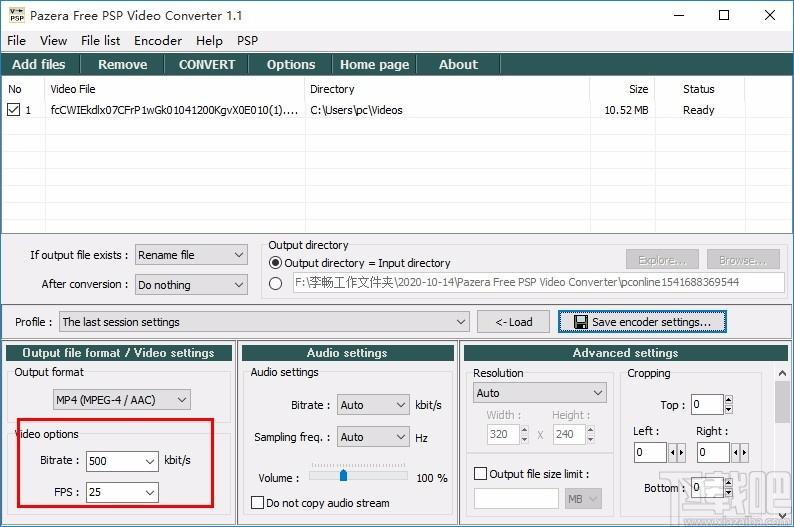Open the Output format MP4 dropdown
The width and height of the screenshot is (794, 527).
pyautogui.click(x=122, y=400)
